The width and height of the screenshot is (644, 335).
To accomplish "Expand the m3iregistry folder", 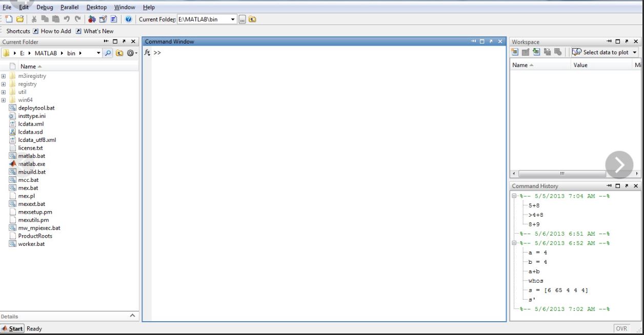I will click(x=4, y=76).
